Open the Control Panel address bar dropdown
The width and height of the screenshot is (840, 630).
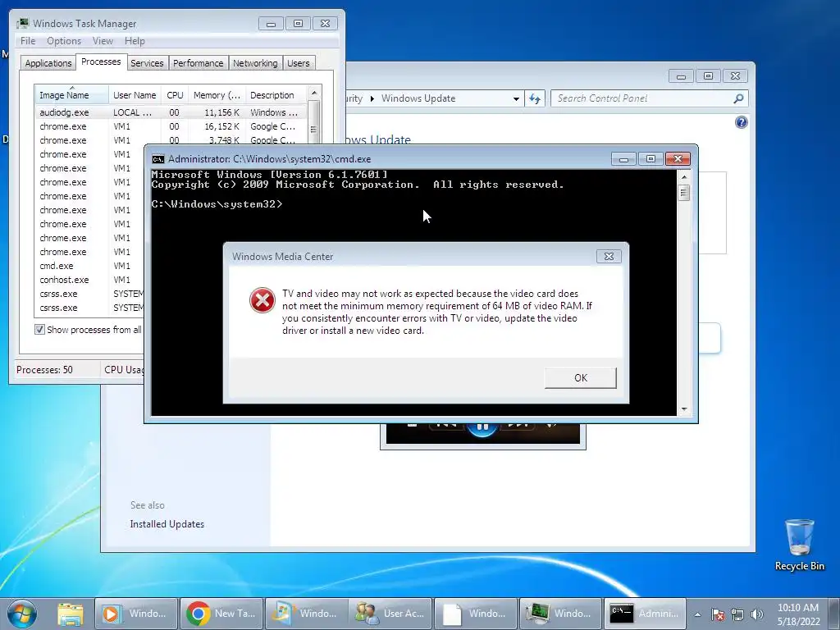[x=515, y=98]
